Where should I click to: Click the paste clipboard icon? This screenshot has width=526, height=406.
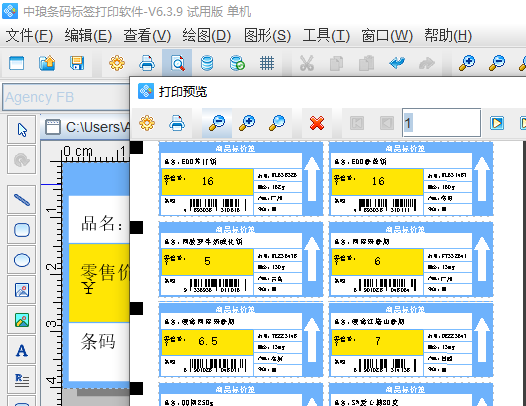(x=366, y=63)
